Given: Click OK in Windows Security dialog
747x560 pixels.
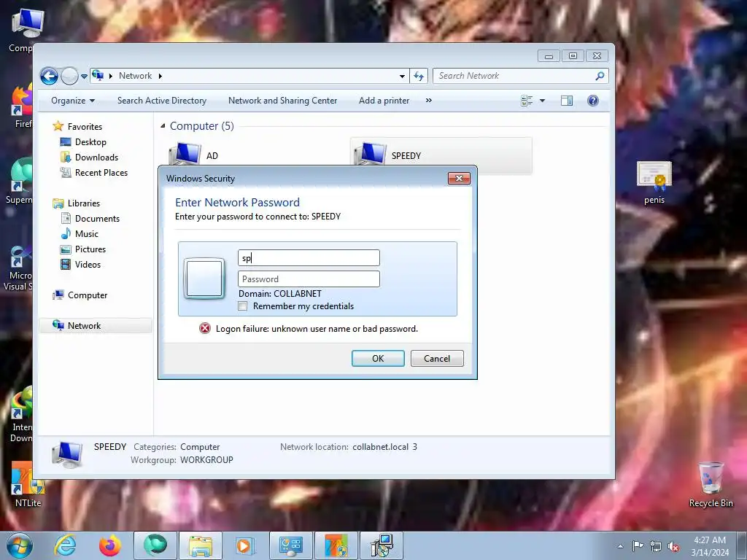Looking at the screenshot, I should (378, 359).
